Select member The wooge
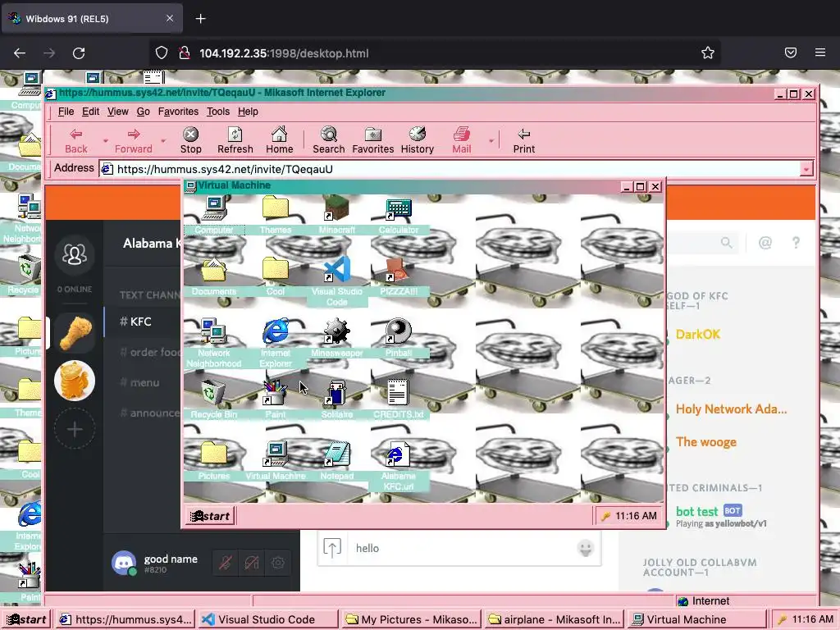Image resolution: width=840 pixels, height=630 pixels. point(706,442)
